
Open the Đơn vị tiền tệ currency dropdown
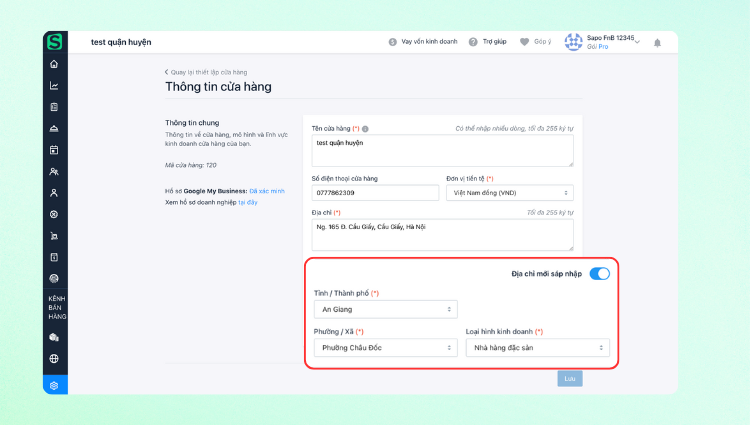pos(510,192)
